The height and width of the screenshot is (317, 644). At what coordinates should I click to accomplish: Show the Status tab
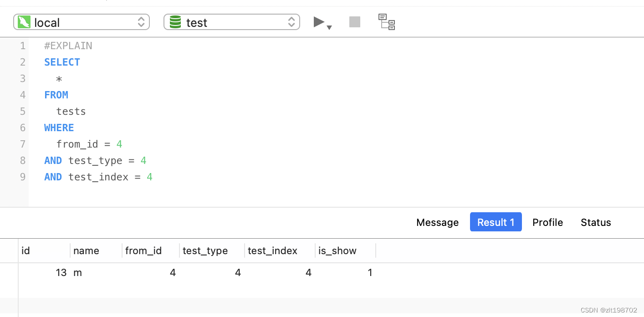pos(596,222)
